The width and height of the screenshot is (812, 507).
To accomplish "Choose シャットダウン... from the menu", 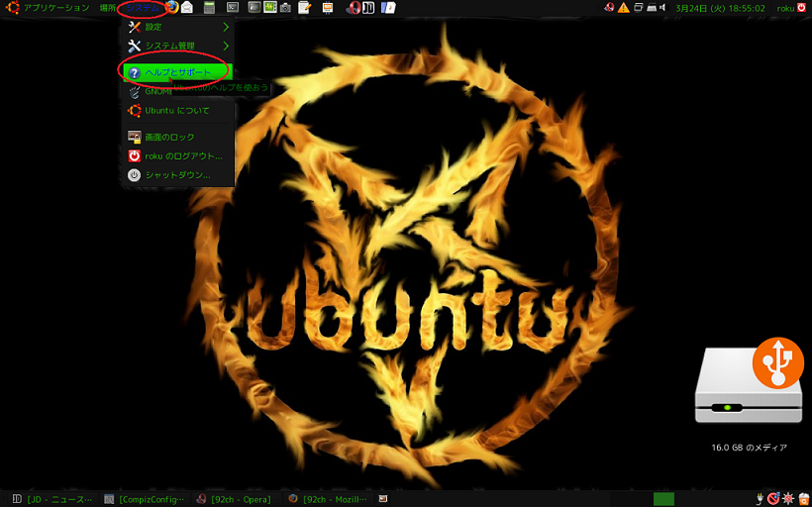I will pyautogui.click(x=177, y=175).
